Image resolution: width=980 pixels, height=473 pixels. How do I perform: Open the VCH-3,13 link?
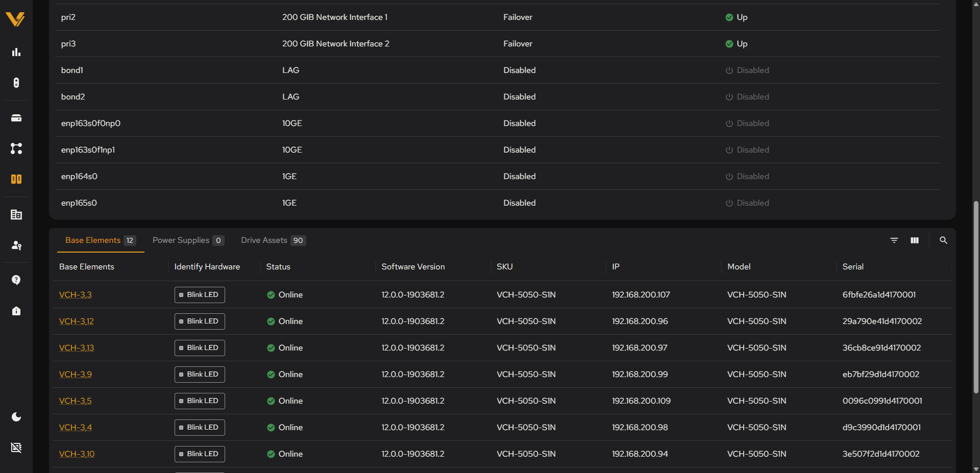[x=77, y=347]
